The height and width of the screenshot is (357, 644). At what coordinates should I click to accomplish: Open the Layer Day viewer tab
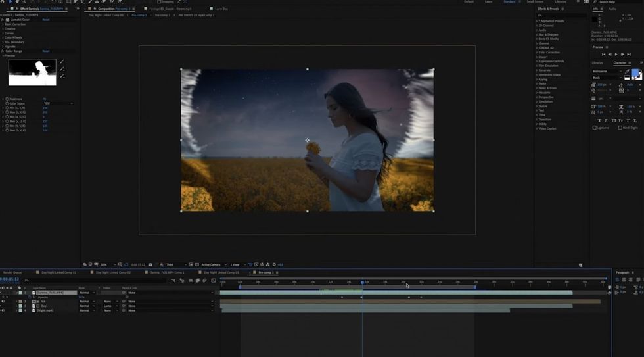click(221, 9)
